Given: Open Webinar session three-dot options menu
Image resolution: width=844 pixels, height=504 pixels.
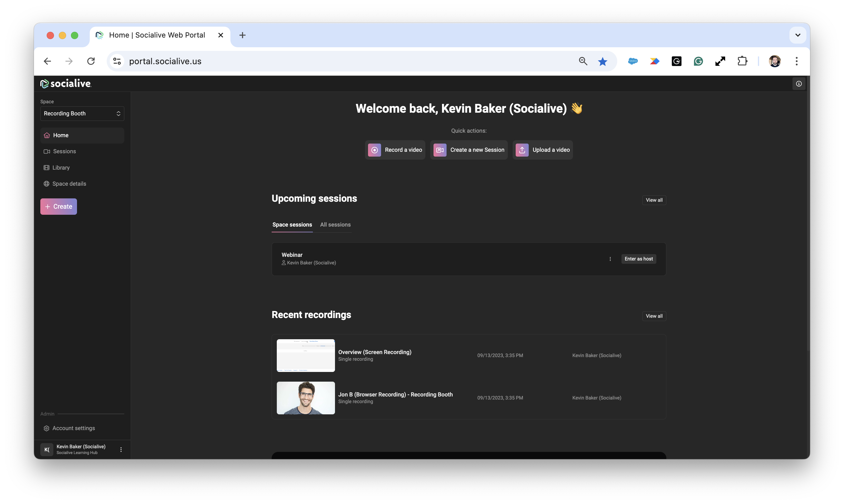Looking at the screenshot, I should pos(610,259).
